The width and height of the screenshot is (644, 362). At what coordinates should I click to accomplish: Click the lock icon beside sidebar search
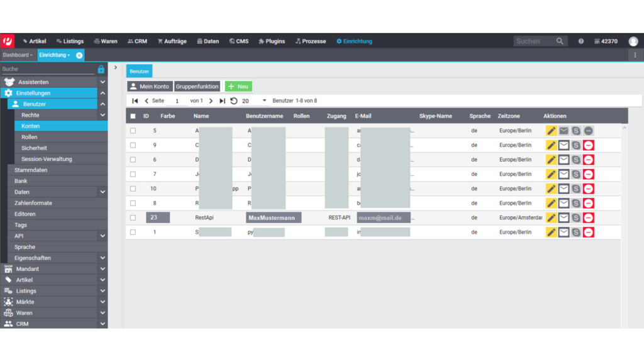click(x=101, y=69)
